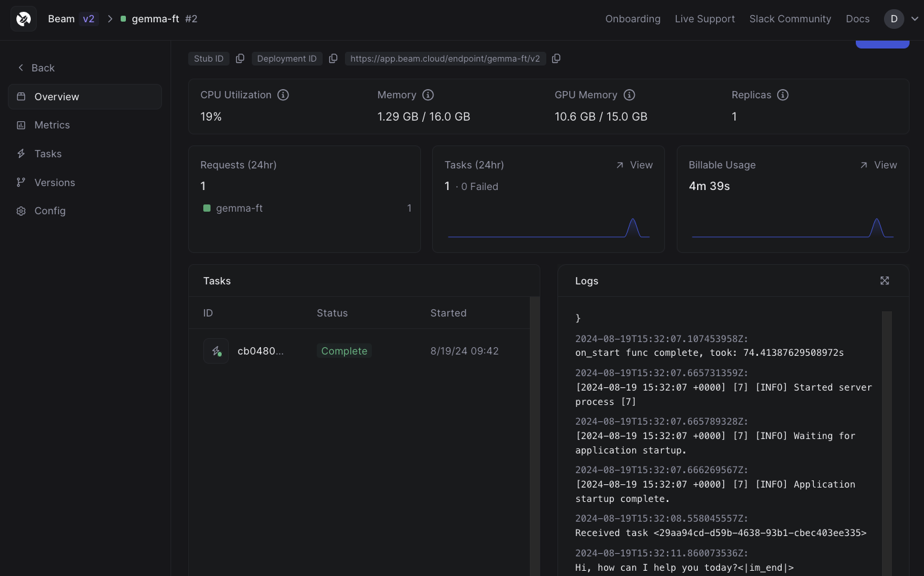Click the Memory info icon
This screenshot has width=924, height=576.
click(428, 95)
